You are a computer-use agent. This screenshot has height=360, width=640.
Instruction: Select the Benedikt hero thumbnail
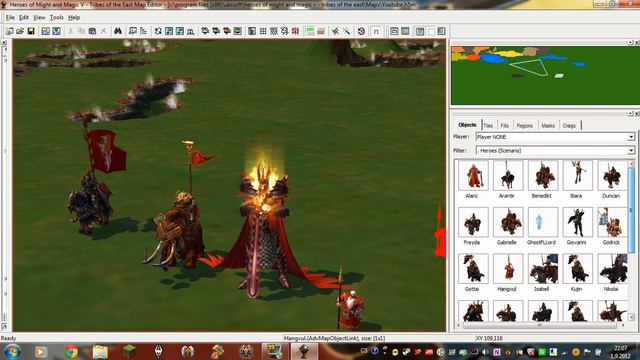coord(542,176)
